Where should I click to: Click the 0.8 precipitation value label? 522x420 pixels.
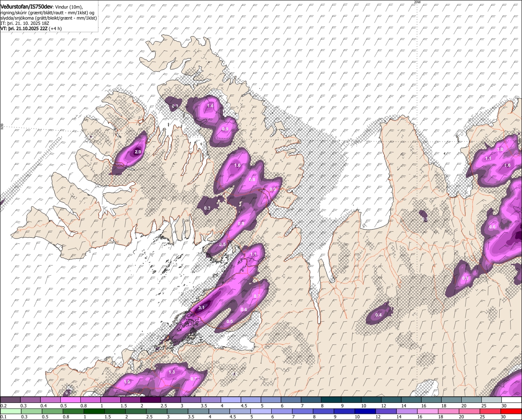click(x=252, y=180)
